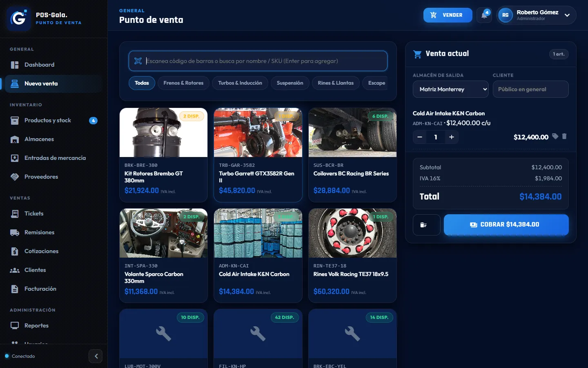Open Reportes under Administración
This screenshot has height=368, width=588.
pos(53,325)
